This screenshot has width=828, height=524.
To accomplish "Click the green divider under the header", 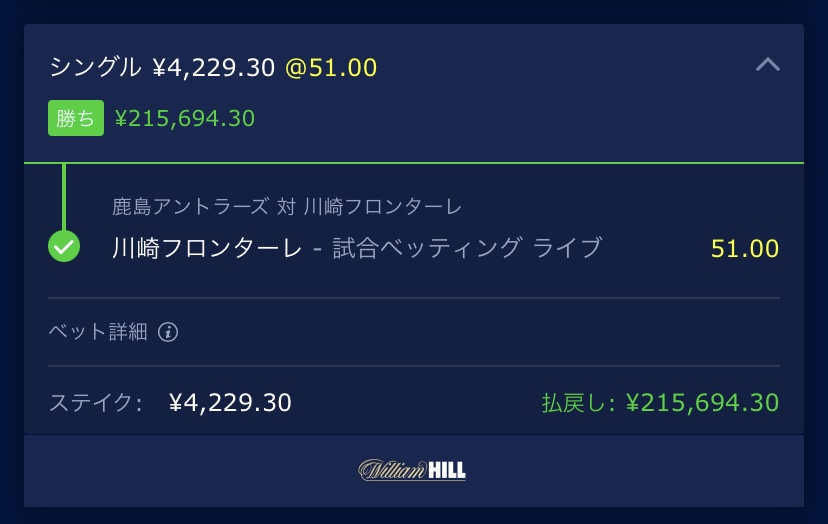I will [x=414, y=163].
